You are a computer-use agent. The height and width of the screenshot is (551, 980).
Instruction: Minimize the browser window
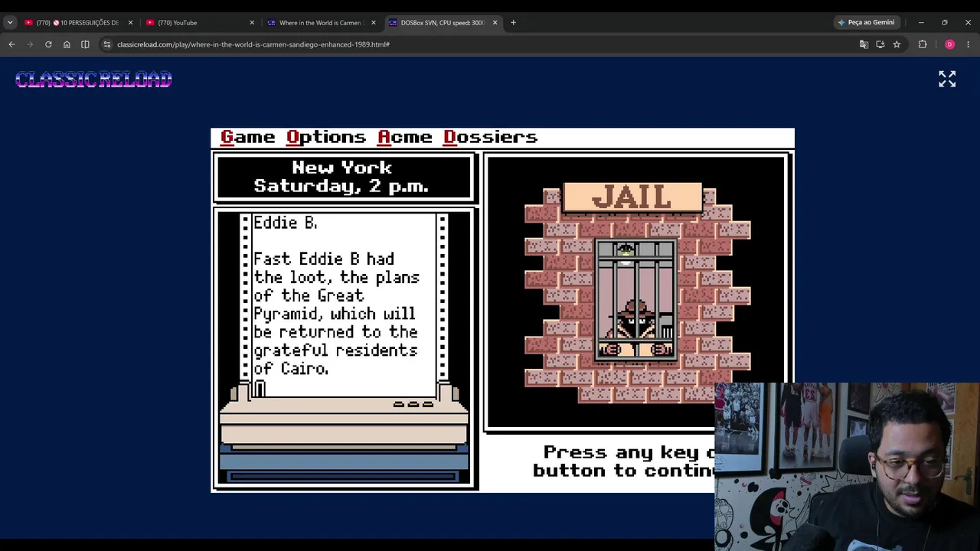(x=921, y=23)
